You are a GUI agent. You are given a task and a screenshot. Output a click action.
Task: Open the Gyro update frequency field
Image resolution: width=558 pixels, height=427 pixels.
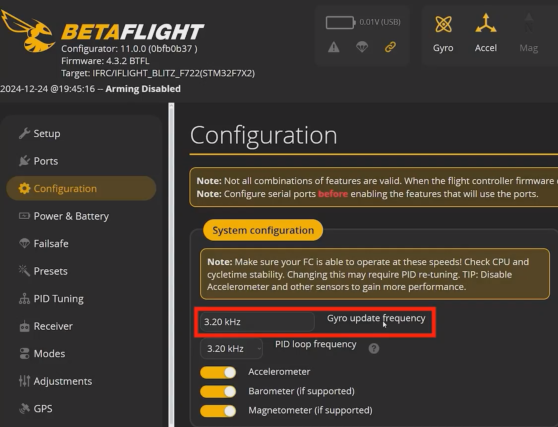(257, 322)
